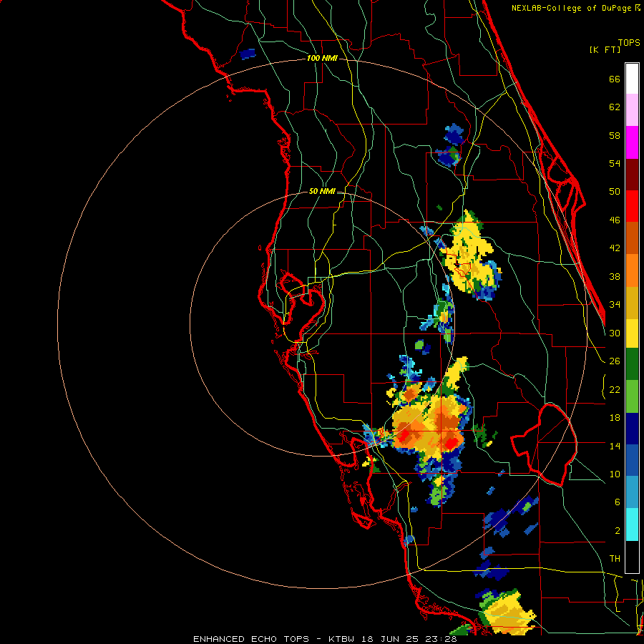Select the dark orange 42 kft legend swatch
This screenshot has width=644, height=644.
[x=632, y=238]
